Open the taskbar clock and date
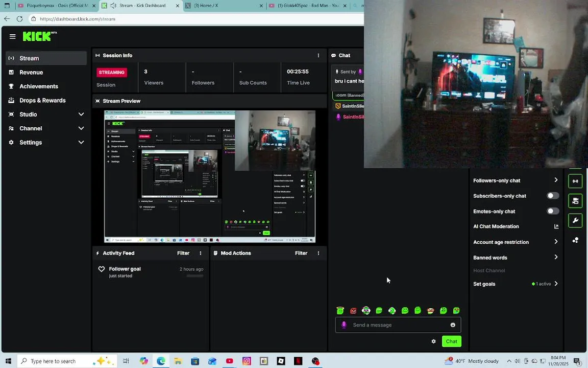This screenshot has width=588, height=368. click(557, 361)
